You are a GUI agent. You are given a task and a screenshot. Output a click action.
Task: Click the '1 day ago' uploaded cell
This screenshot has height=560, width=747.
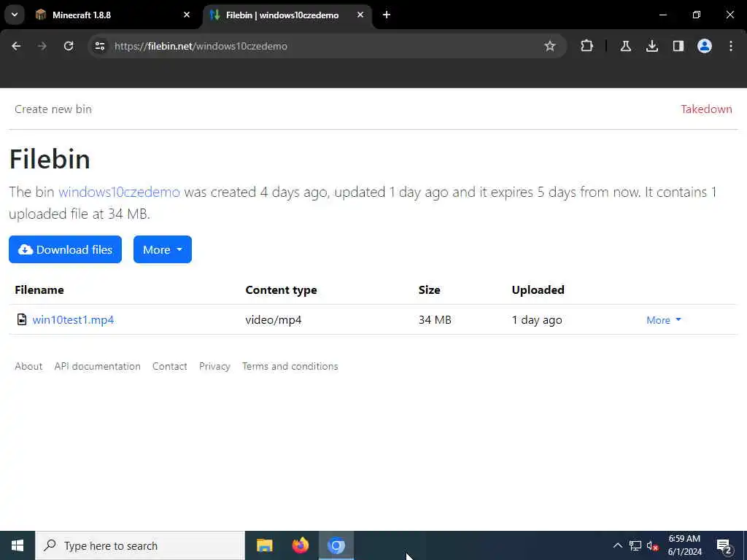pos(537,319)
